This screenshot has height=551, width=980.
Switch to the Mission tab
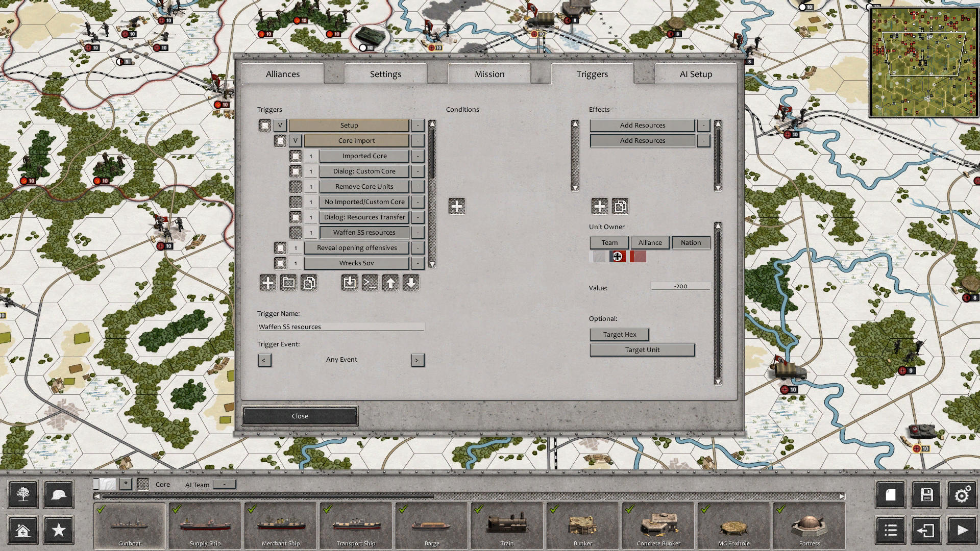[489, 74]
